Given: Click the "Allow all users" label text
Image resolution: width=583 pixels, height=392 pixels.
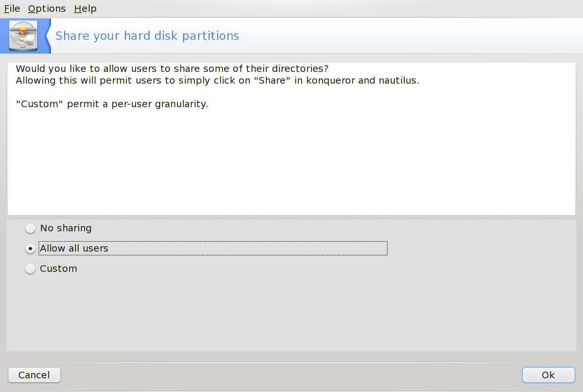Looking at the screenshot, I should [x=74, y=248].
